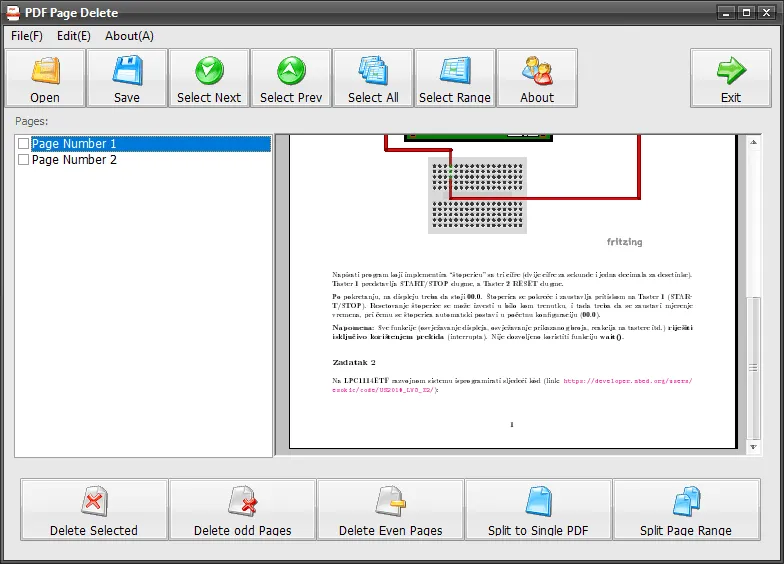Viewport: 784px width, 564px height.
Task: Open the About(A) menu
Action: click(x=129, y=36)
